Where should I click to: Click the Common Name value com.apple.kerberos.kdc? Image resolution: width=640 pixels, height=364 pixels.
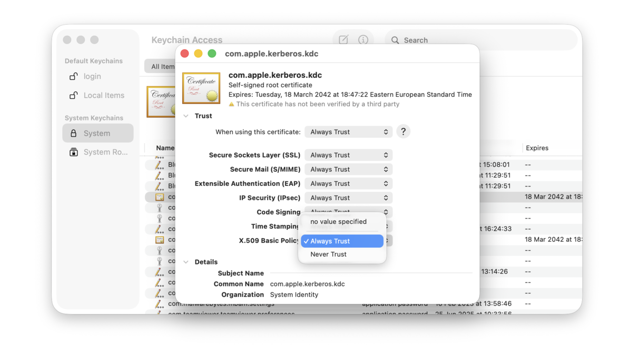308,284
